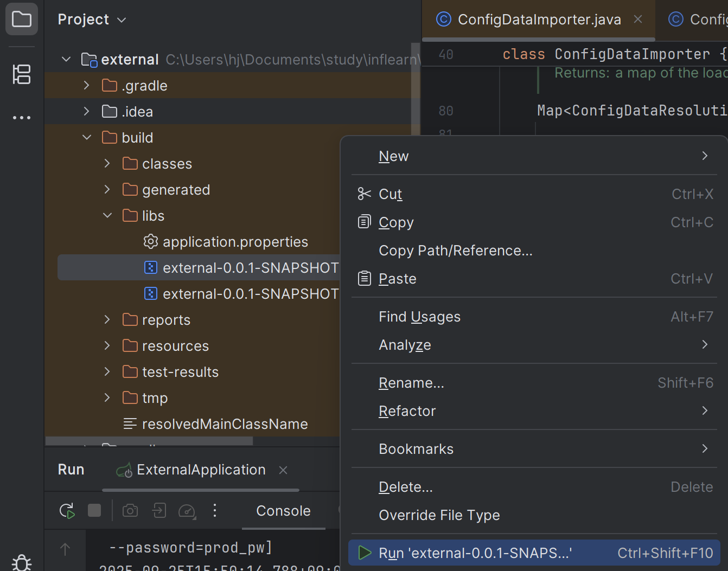Expand the .gradle folder

87,85
